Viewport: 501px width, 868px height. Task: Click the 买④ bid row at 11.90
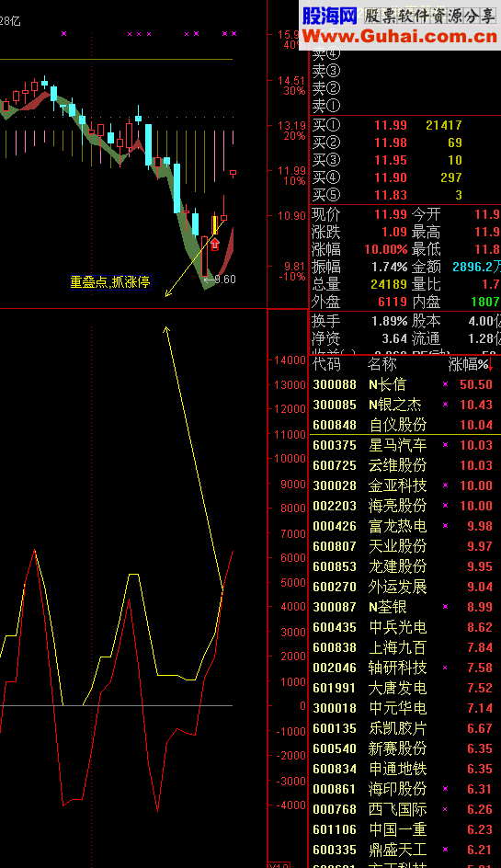pos(404,177)
